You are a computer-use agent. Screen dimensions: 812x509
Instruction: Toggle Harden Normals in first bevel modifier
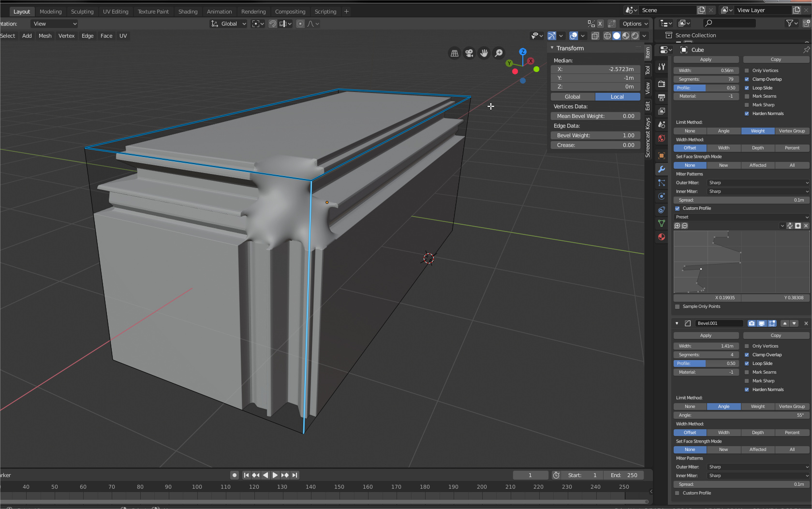tap(747, 114)
